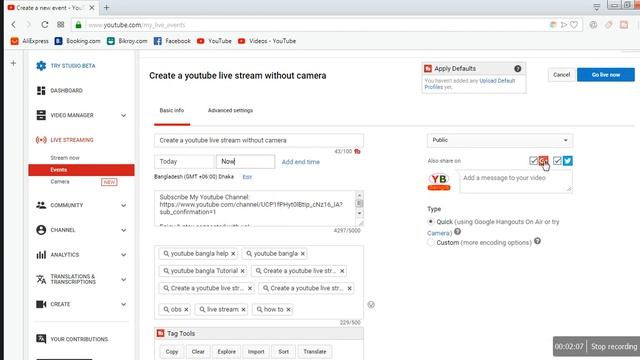Open the Public privacy dropdown
The image size is (640, 360).
(500, 140)
